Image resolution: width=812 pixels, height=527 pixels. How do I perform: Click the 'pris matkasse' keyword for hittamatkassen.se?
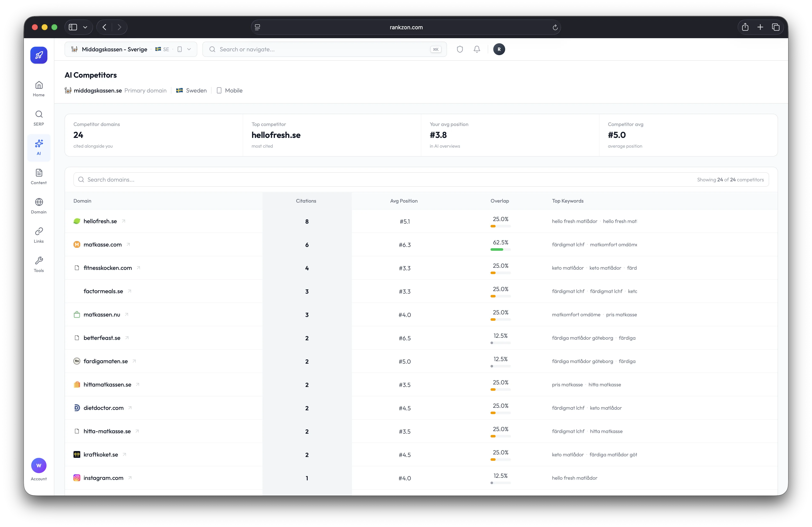[567, 384]
